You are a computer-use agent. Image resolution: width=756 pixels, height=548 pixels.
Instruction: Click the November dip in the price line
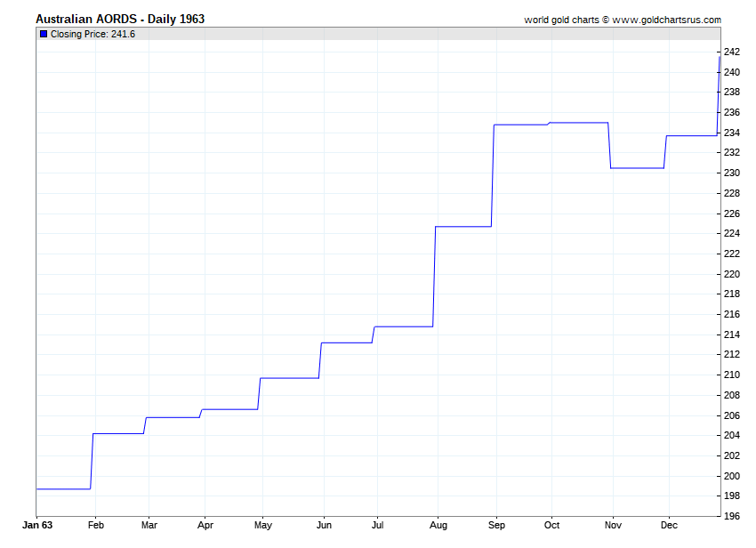637,167
